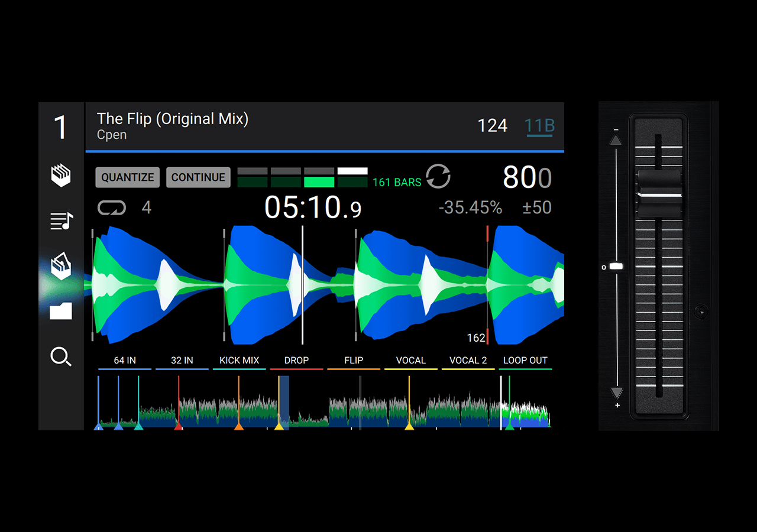Change the ±50 pitch range
Viewport: 757px width, 532px height.
click(x=536, y=207)
